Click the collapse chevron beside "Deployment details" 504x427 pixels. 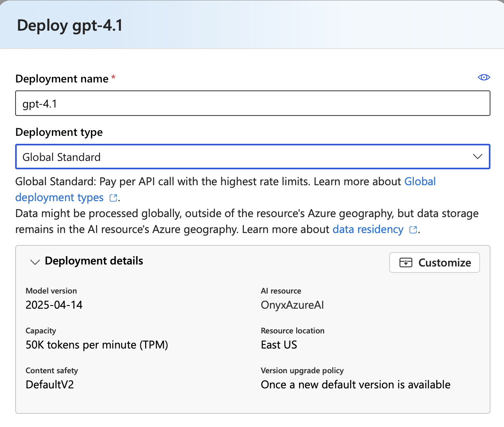point(35,262)
